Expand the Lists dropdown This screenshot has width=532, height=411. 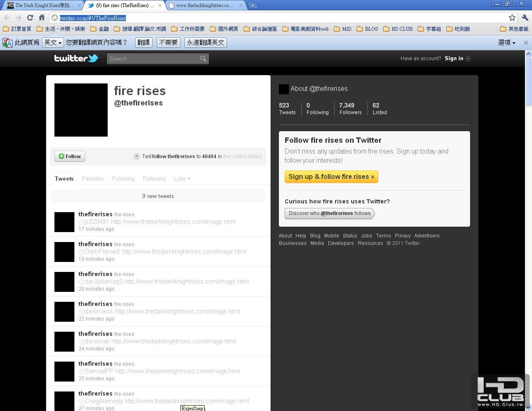tap(182, 179)
